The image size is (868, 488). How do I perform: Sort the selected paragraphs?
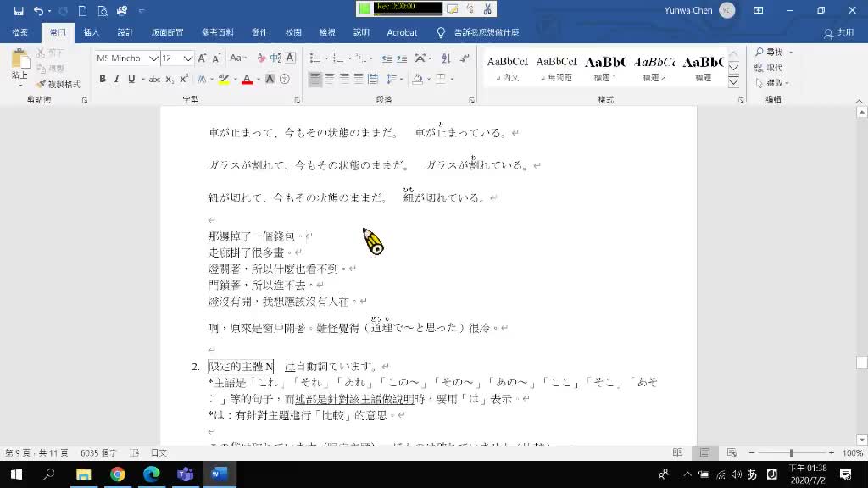(446, 58)
